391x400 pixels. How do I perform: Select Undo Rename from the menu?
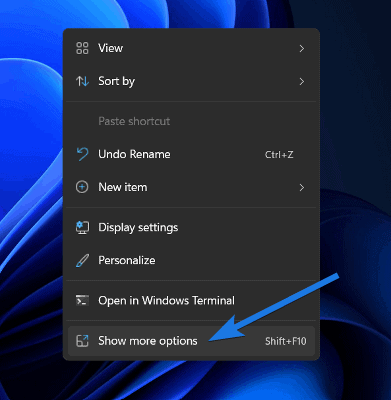191,154
